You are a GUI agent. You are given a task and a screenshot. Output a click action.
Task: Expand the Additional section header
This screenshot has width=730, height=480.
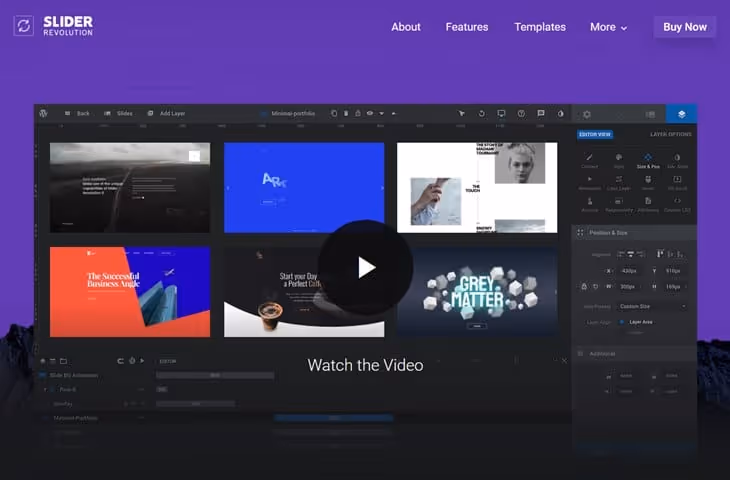coord(634,354)
